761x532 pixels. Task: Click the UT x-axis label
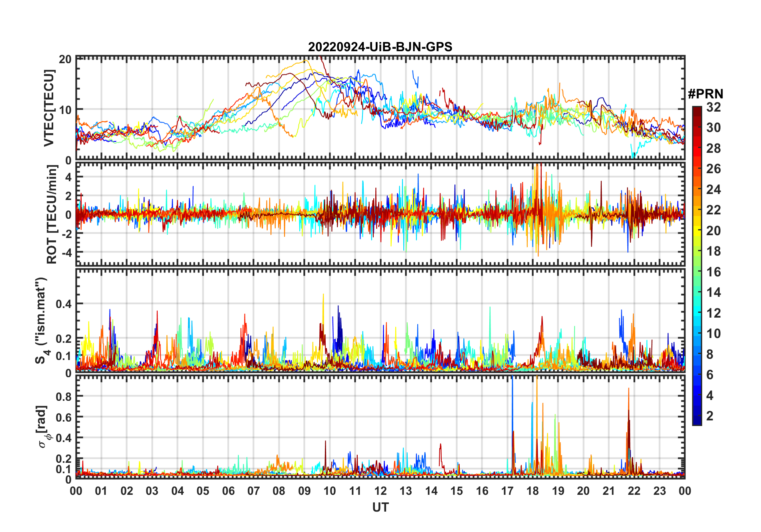tap(380, 507)
